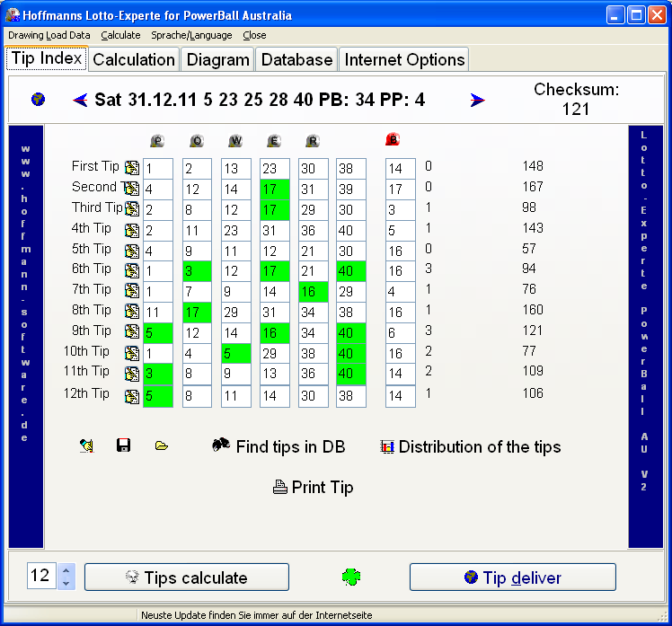Click the tip count field showing 12
The image size is (672, 626).
pos(41,577)
